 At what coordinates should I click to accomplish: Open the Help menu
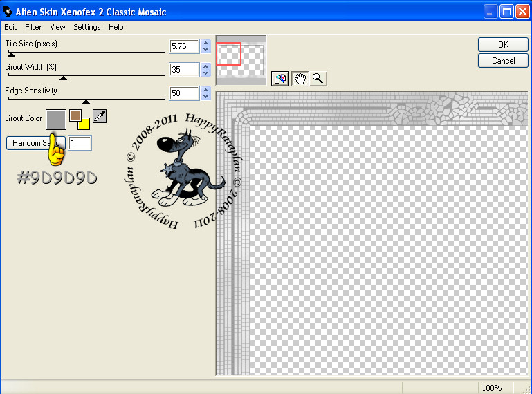pyautogui.click(x=116, y=27)
